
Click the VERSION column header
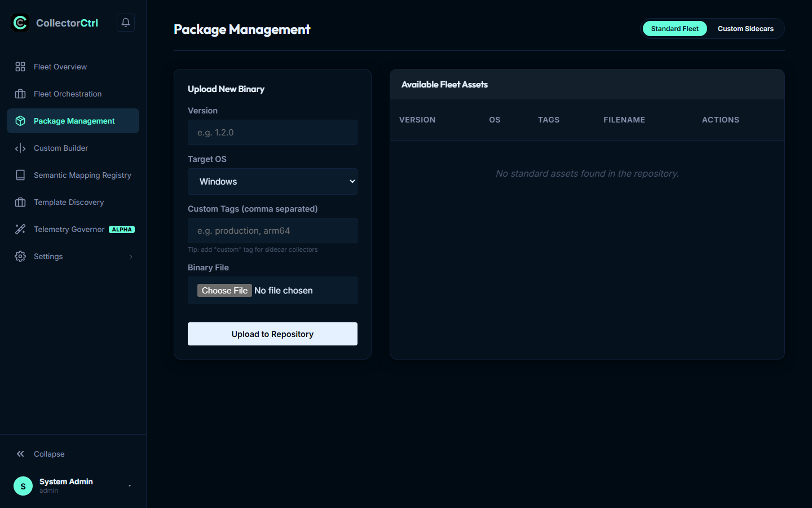(417, 120)
